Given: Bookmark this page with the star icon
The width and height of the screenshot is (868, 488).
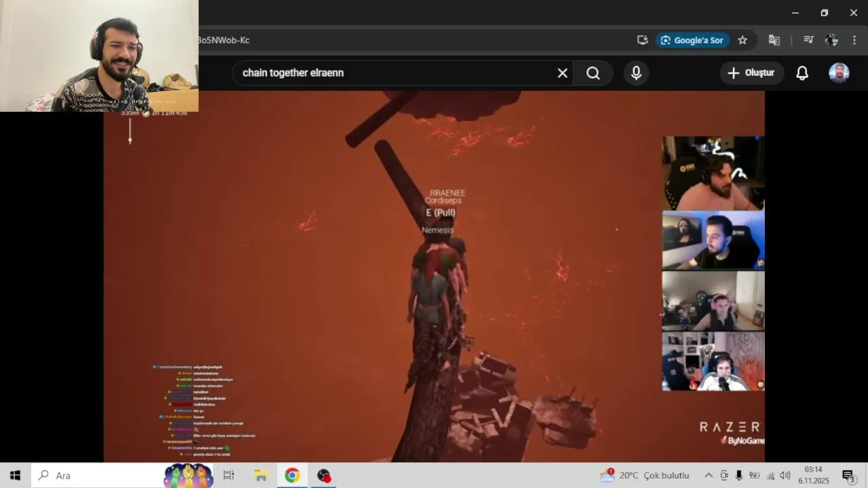Looking at the screenshot, I should (x=743, y=40).
